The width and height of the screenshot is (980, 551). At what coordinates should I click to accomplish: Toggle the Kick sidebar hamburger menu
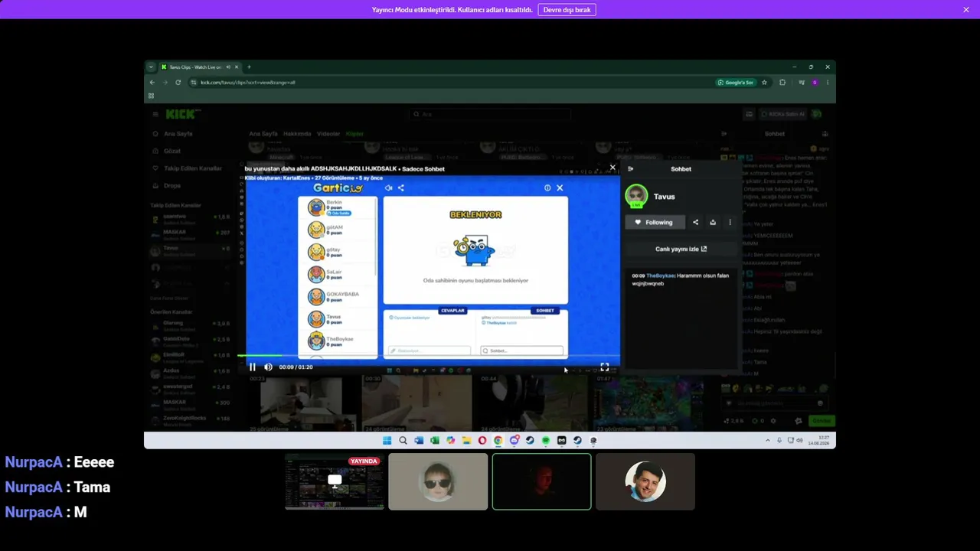[155, 114]
